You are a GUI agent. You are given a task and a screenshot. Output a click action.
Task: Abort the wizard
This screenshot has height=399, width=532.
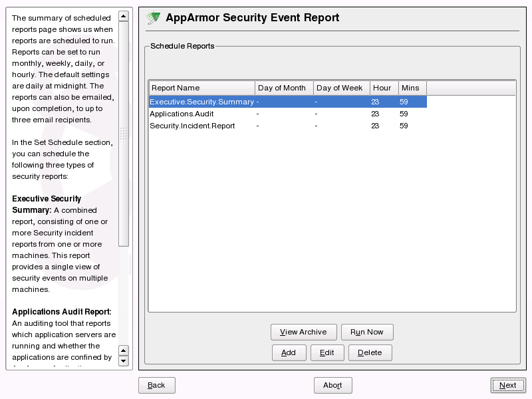point(333,385)
